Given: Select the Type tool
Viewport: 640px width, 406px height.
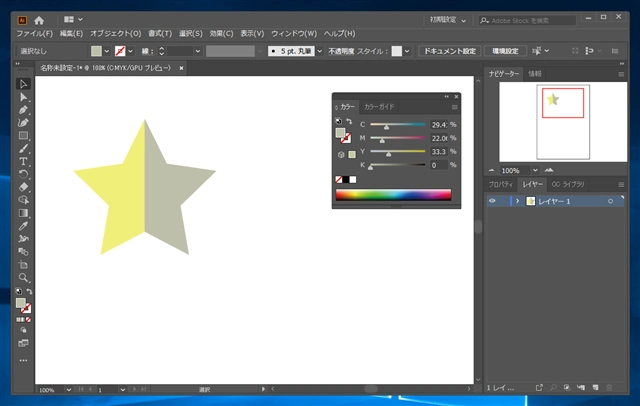Looking at the screenshot, I should (23, 161).
